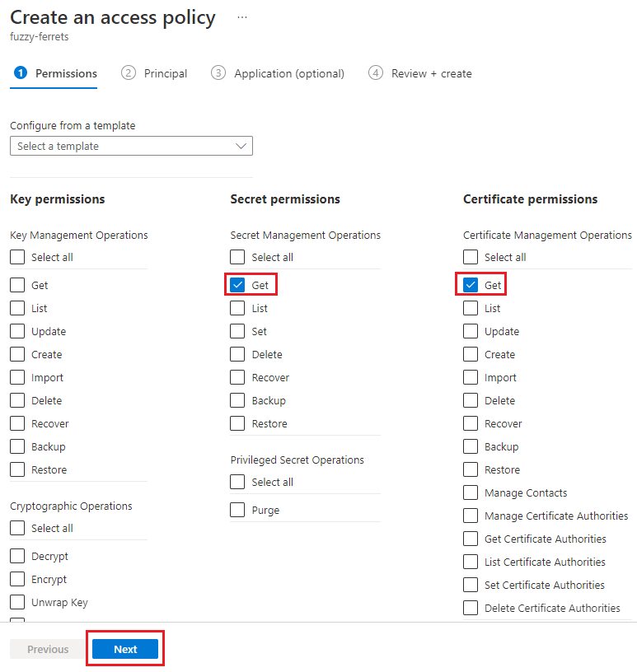This screenshot has width=637, height=672.
Task: Uncheck Get under Secret permissions
Action: 237,285
